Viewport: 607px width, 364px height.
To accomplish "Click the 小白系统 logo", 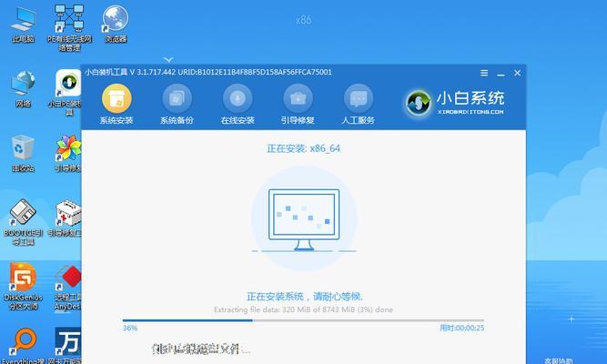I will tap(455, 103).
